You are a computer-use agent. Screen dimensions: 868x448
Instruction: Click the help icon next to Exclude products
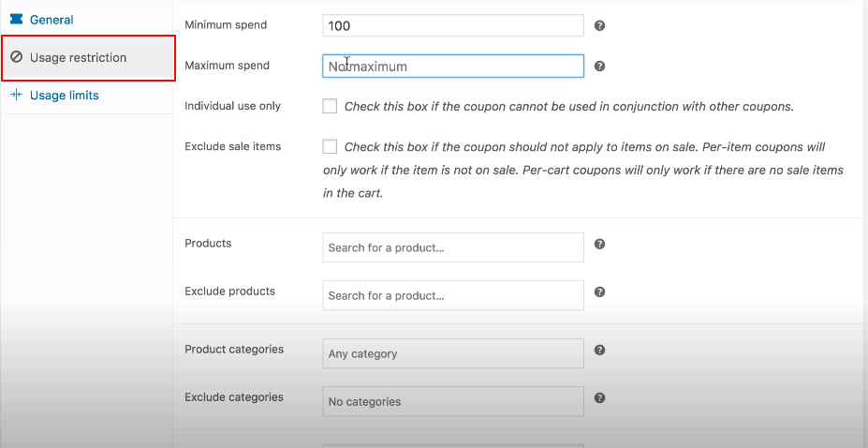click(x=599, y=292)
